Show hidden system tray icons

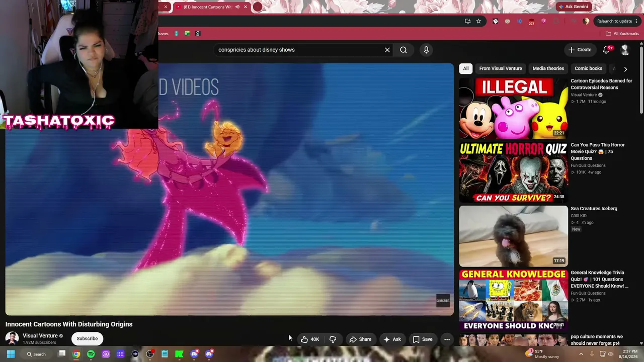coord(581,354)
